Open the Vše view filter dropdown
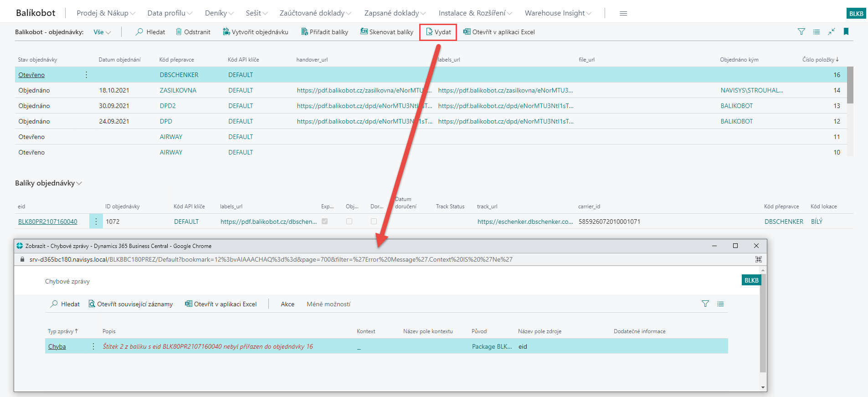 click(102, 32)
